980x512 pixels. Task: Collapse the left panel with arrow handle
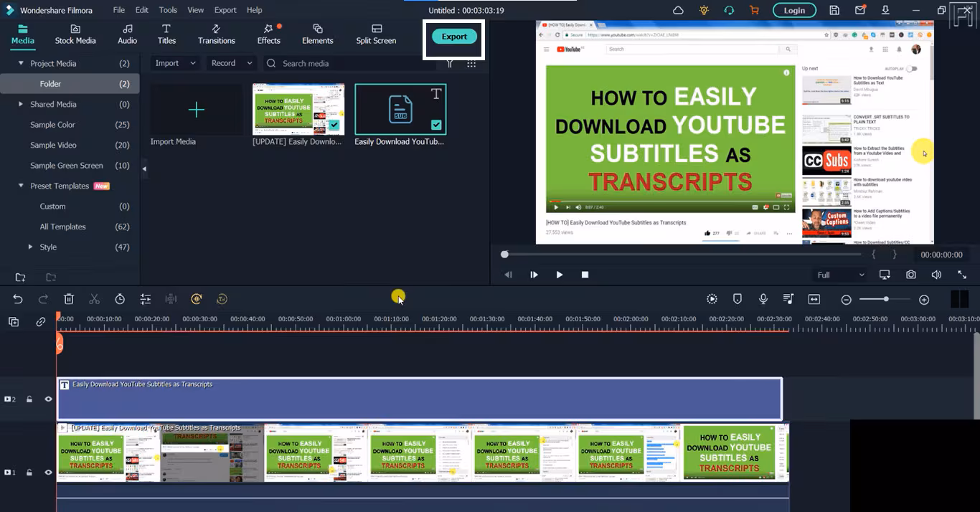click(143, 169)
